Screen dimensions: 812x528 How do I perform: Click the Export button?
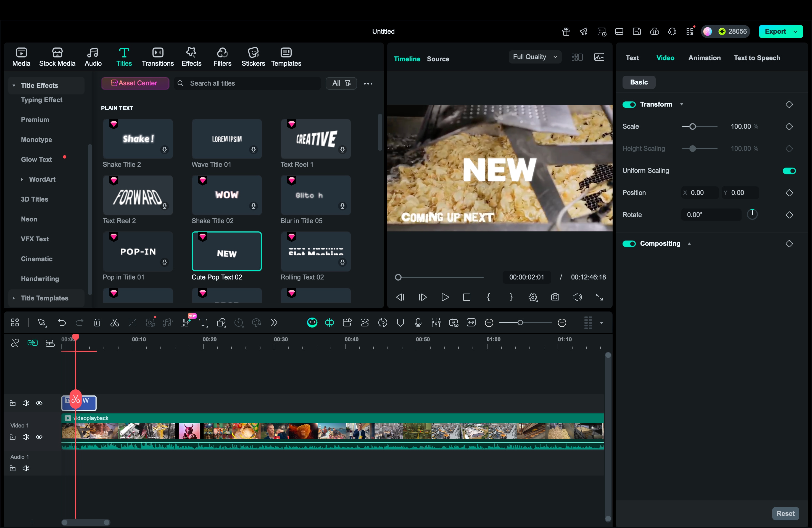pyautogui.click(x=775, y=31)
